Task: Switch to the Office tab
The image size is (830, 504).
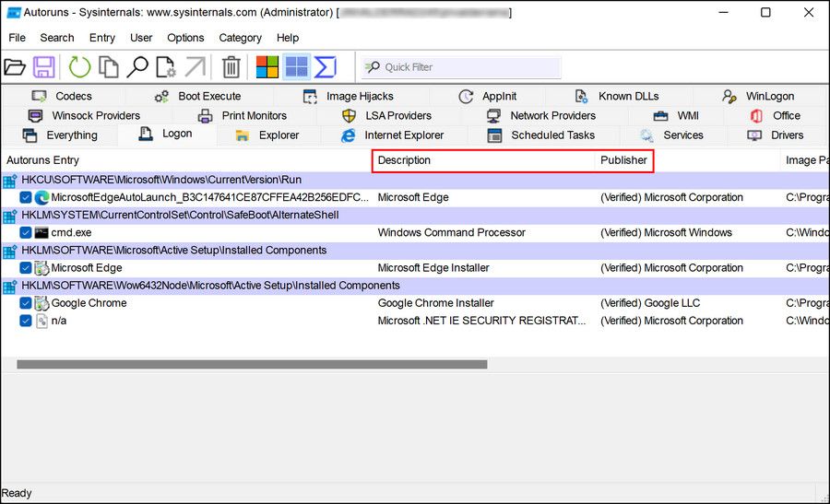Action: pyautogui.click(x=775, y=115)
